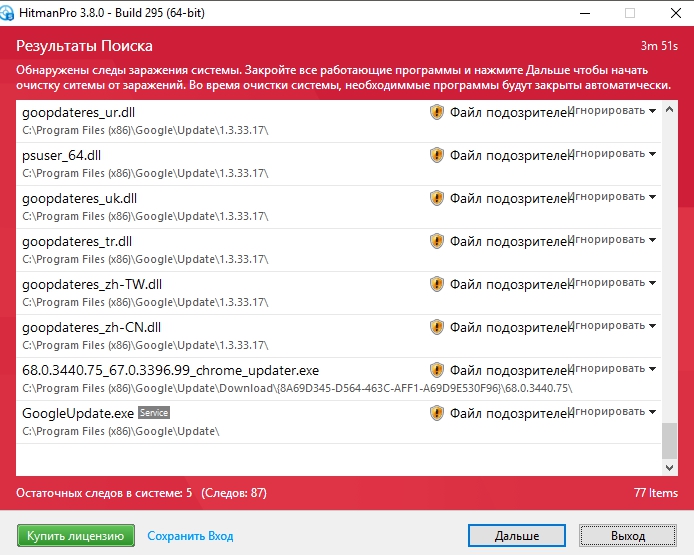
Task: Click the warning shield icon for goopdateres_tr.dll
Action: (437, 241)
